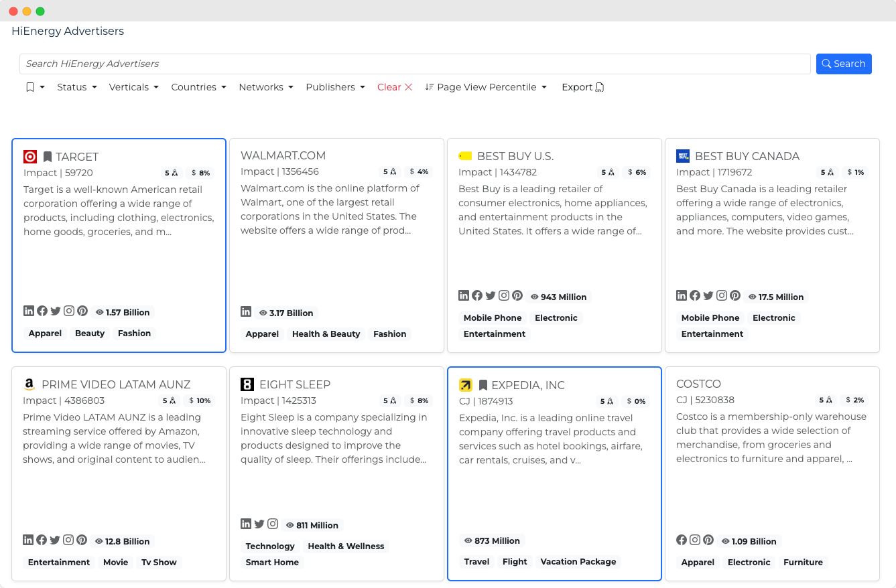The width and height of the screenshot is (896, 588).
Task: Open Prime Video LATAM AUNZ Facebook icon
Action: pos(42,540)
